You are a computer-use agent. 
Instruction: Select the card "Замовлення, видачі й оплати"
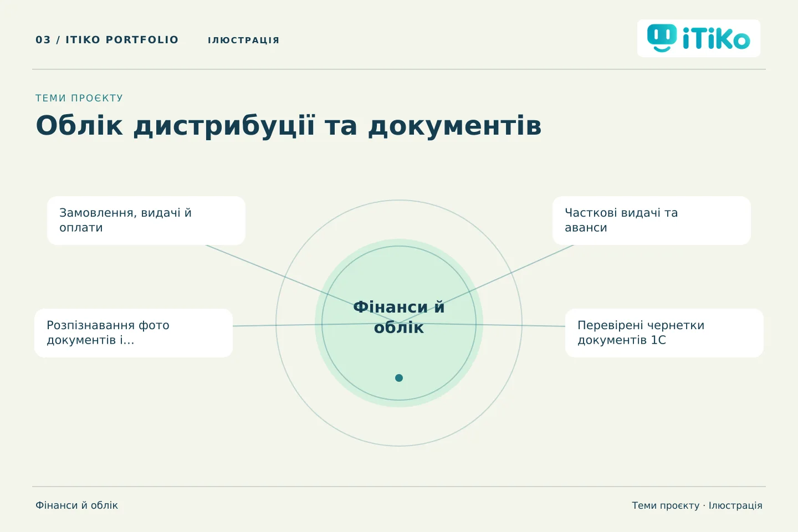pyautogui.click(x=146, y=221)
